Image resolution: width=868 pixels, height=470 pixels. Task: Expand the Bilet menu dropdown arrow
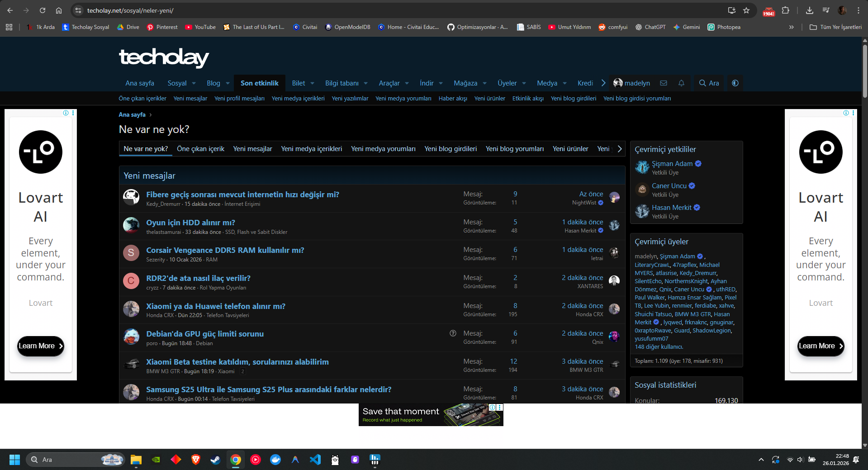coord(312,83)
